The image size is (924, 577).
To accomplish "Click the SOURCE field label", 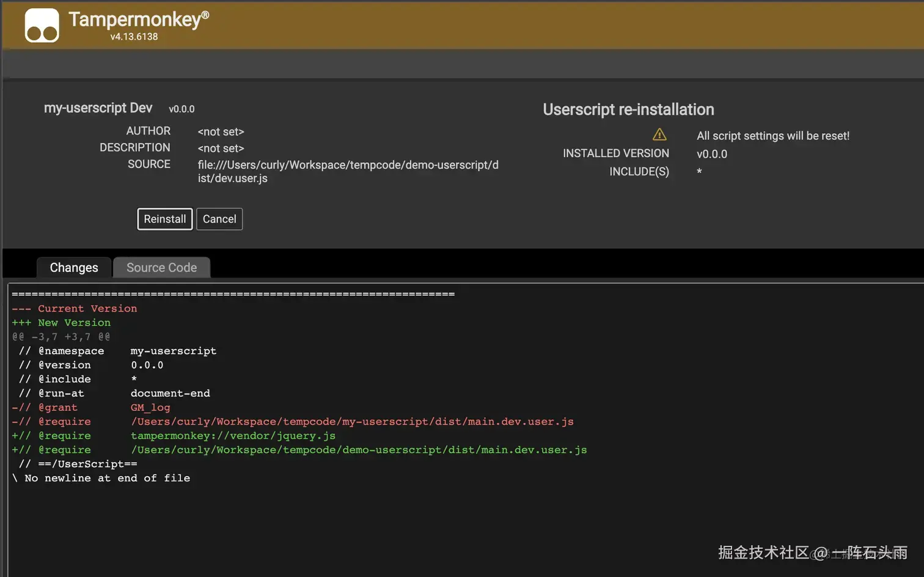I will [149, 164].
